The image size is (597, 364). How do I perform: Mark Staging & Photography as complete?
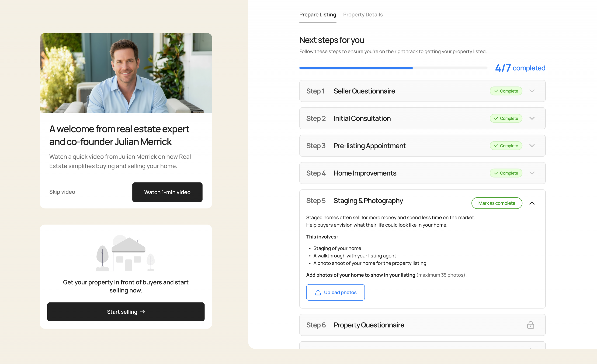pos(496,203)
